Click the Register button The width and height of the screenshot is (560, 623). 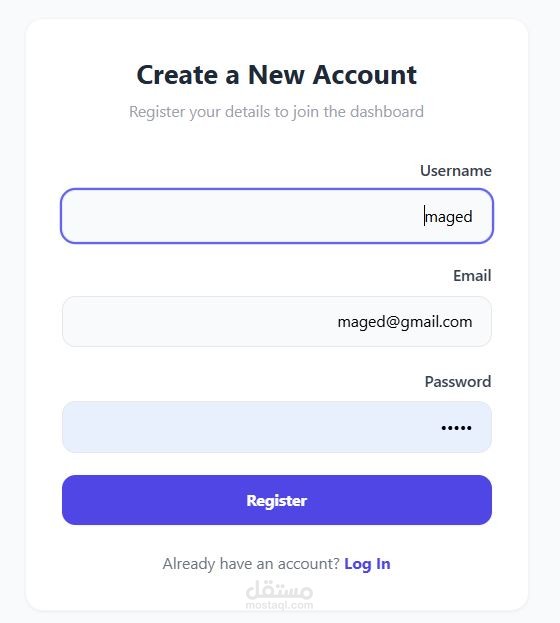[277, 500]
